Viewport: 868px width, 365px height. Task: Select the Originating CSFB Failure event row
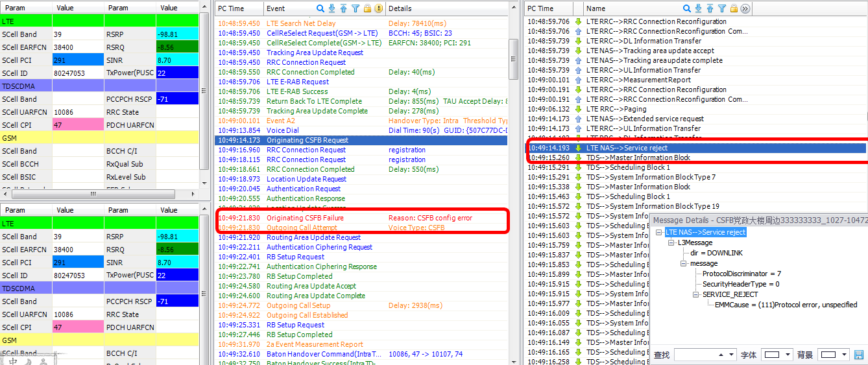click(361, 218)
